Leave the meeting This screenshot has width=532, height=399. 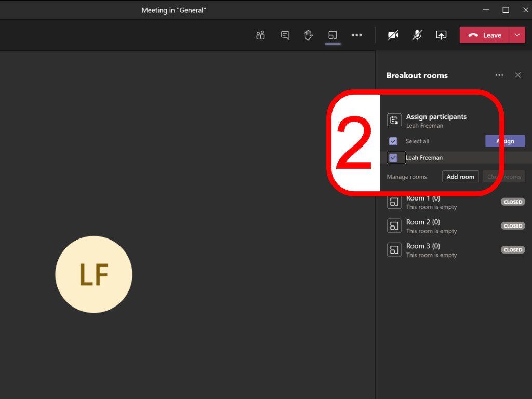pos(487,35)
